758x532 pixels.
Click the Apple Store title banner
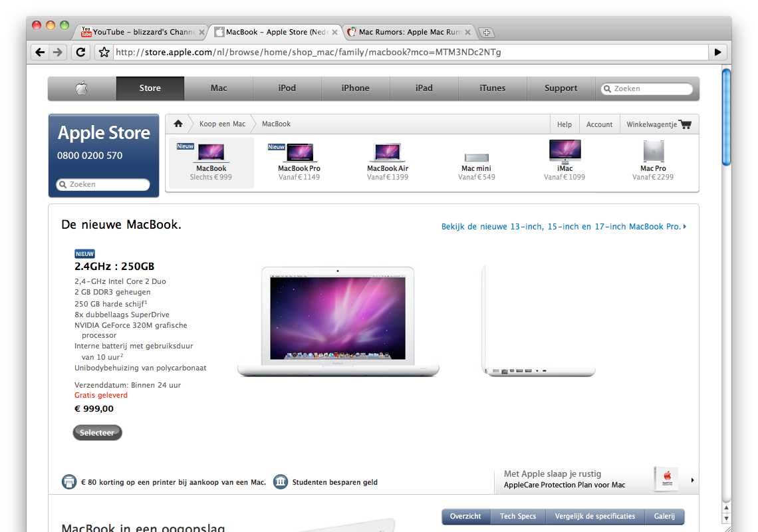tap(104, 132)
